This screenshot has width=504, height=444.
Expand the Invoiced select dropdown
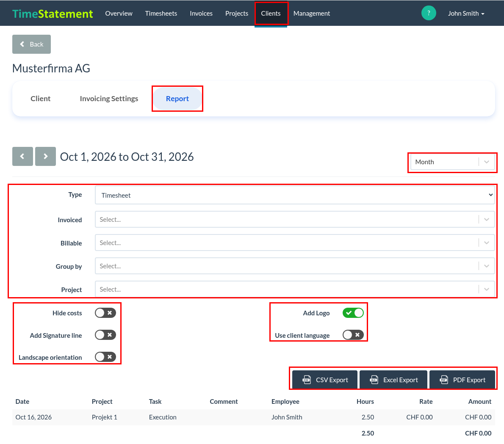click(295, 219)
